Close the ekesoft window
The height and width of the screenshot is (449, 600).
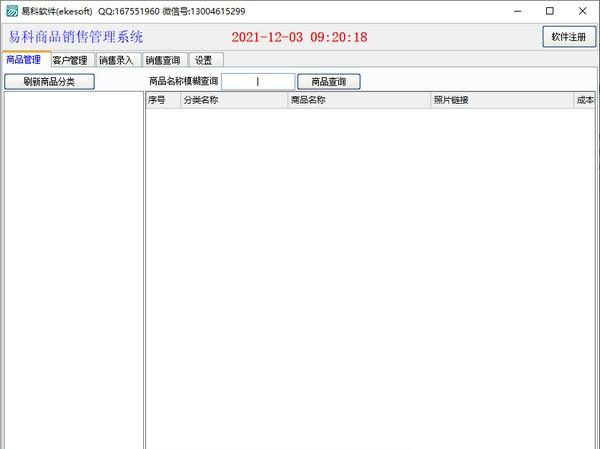click(x=582, y=11)
